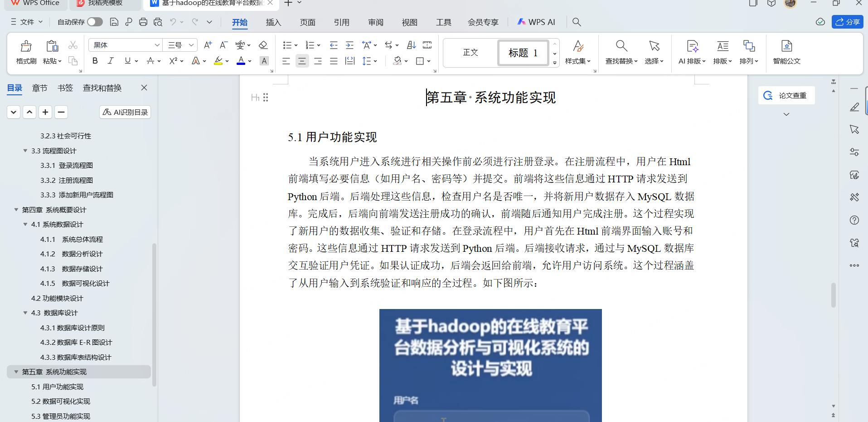Image resolution: width=868 pixels, height=422 pixels.
Task: Open the 智能公文 tool
Action: coord(786,51)
